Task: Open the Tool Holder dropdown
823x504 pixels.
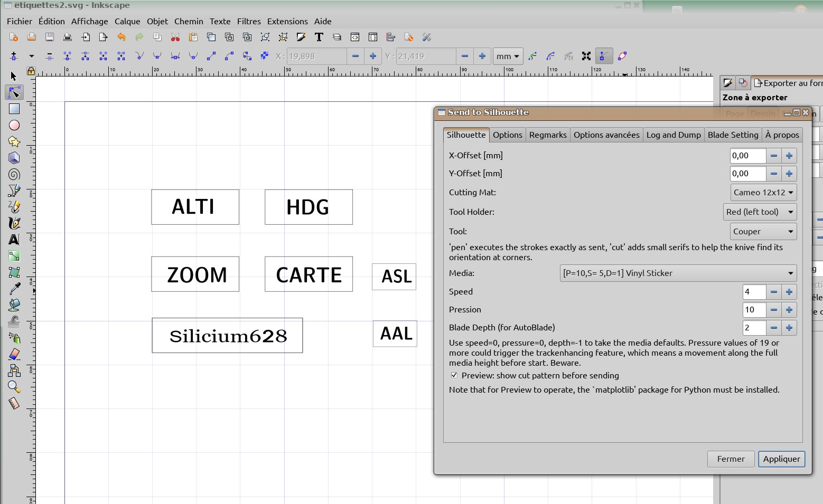Action: (760, 212)
